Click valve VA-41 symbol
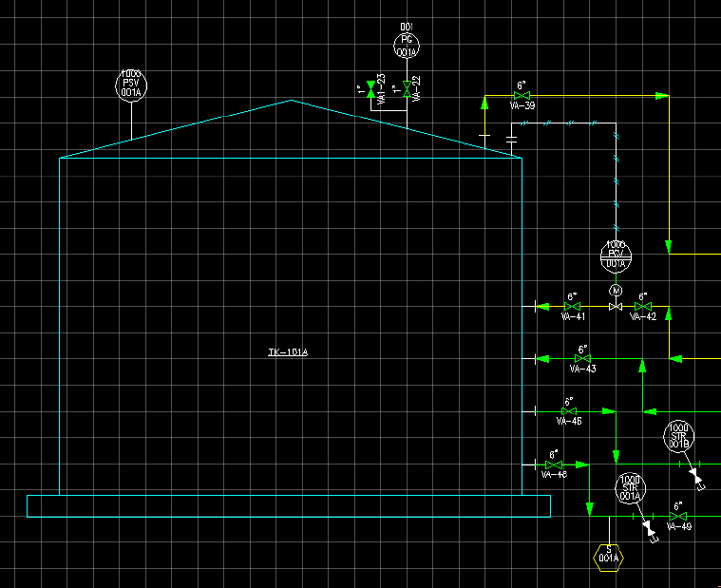The height and width of the screenshot is (588, 721). 572,307
